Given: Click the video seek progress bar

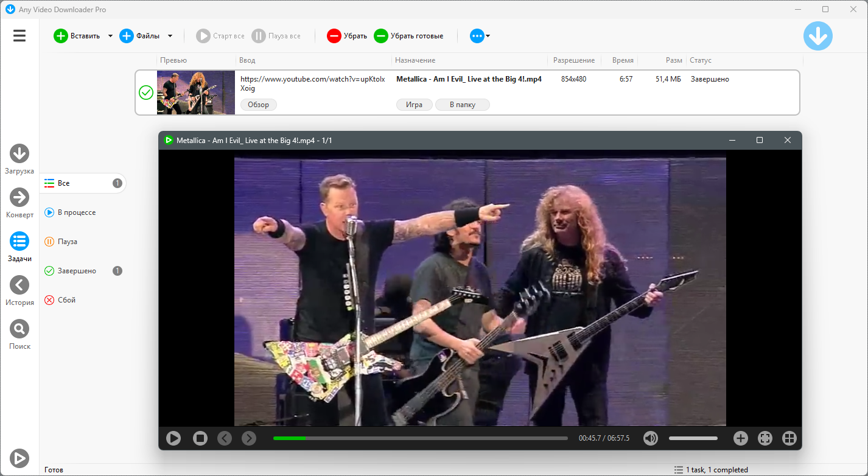Looking at the screenshot, I should [x=421, y=438].
